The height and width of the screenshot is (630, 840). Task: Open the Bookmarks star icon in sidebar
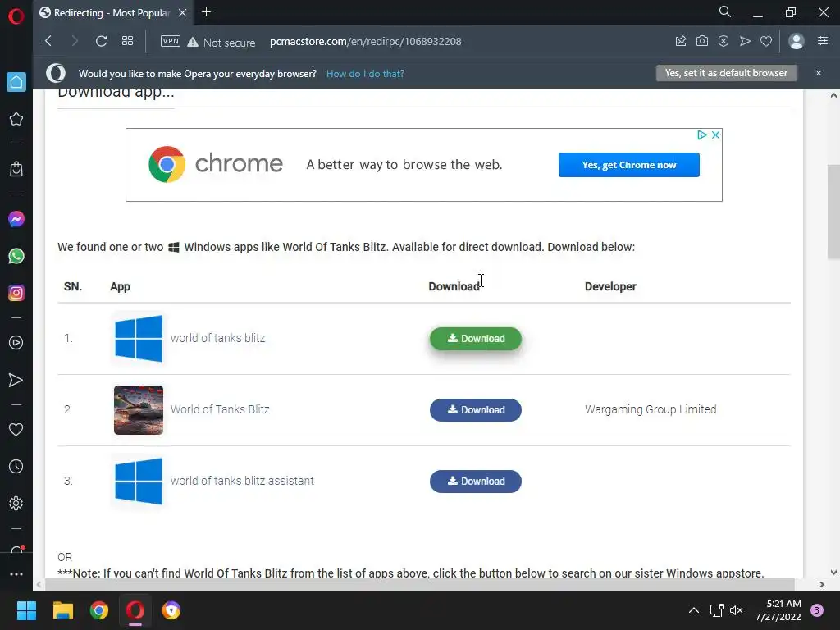(x=16, y=119)
